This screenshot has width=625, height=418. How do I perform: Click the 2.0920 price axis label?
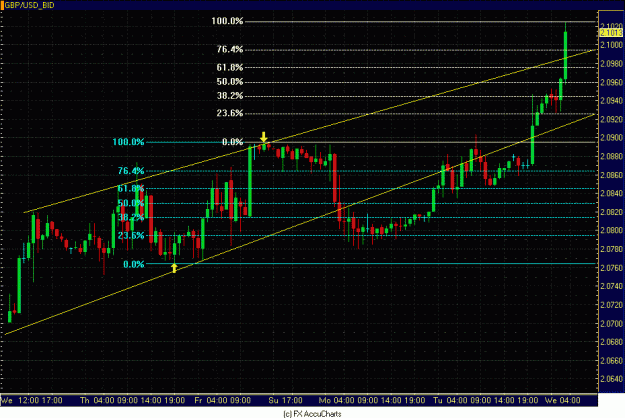pyautogui.click(x=611, y=119)
